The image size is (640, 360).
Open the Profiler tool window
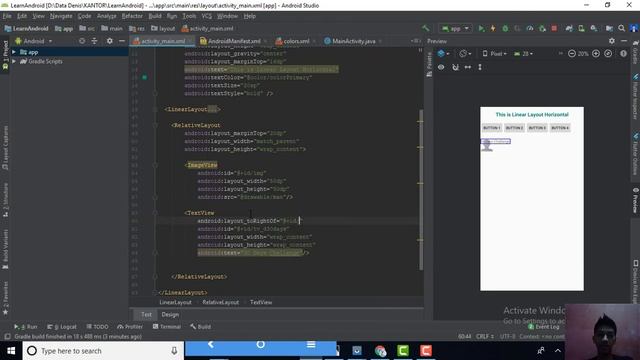click(x=130, y=327)
